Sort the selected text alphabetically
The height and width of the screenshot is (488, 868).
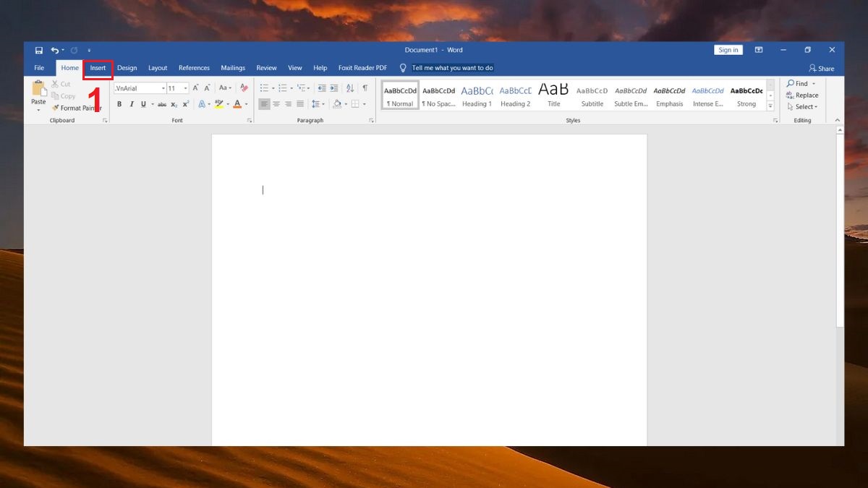(x=350, y=88)
